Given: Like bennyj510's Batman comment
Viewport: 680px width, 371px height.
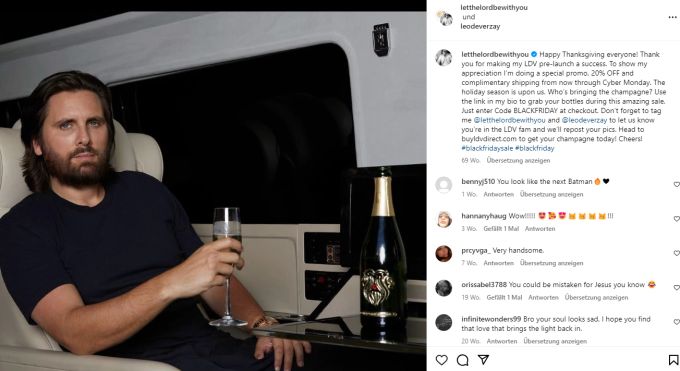Looking at the screenshot, I should (676, 184).
